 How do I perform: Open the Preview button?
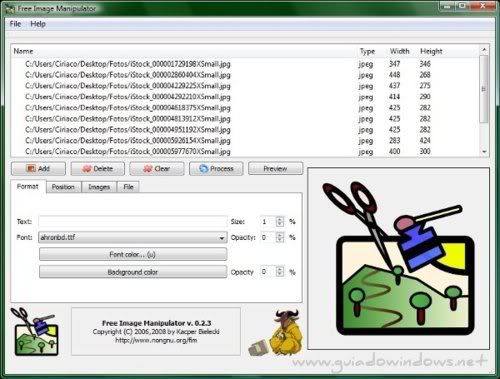point(275,169)
